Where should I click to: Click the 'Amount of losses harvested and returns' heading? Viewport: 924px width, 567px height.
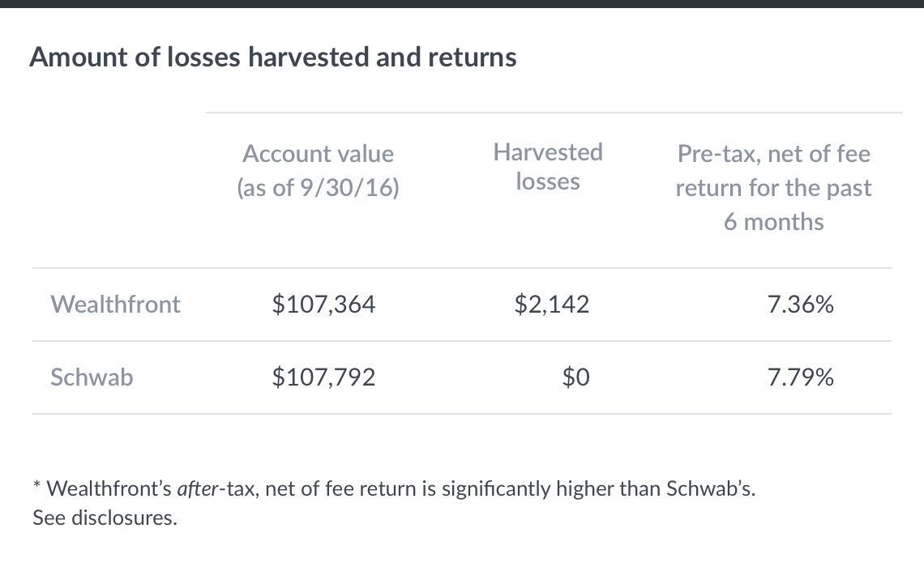pyautogui.click(x=272, y=58)
